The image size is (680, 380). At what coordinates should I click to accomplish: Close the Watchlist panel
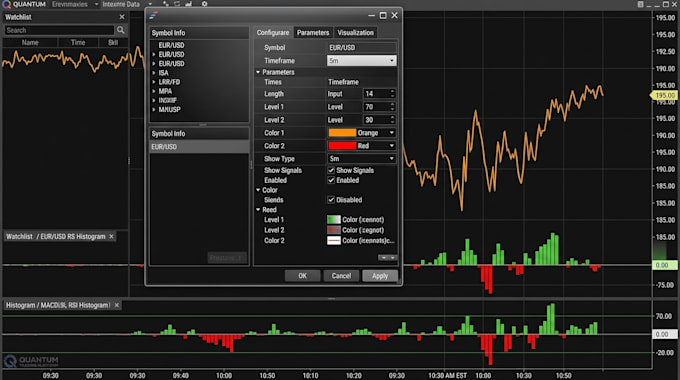click(122, 17)
